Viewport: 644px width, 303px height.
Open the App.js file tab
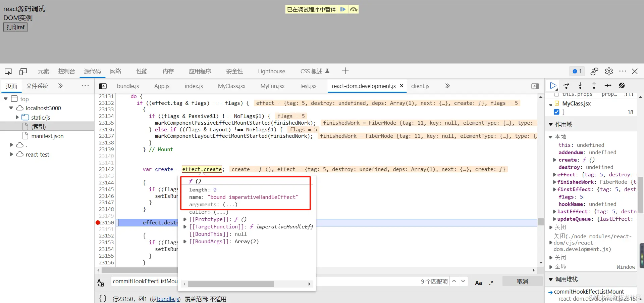(162, 86)
